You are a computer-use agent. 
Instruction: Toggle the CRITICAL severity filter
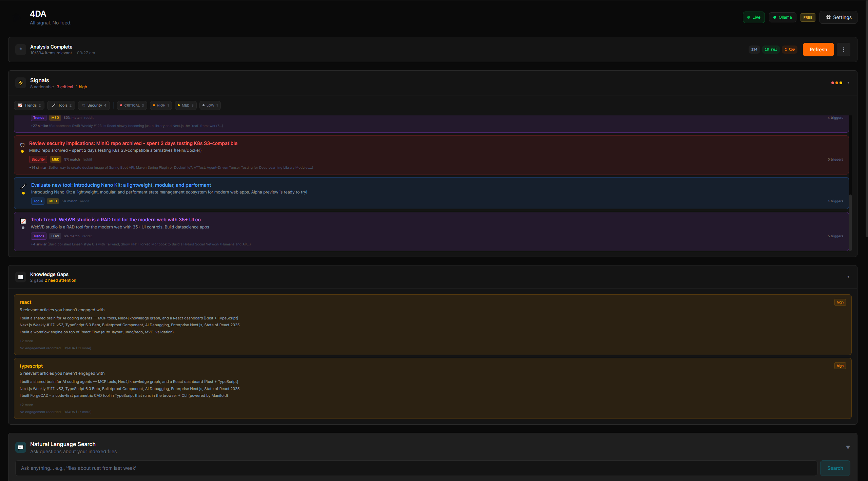pos(132,105)
